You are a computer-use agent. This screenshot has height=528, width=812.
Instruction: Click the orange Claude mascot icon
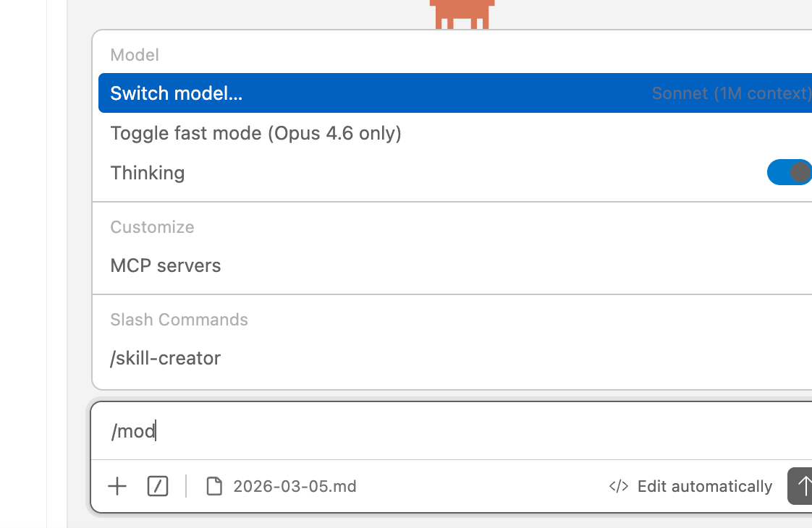point(462,13)
